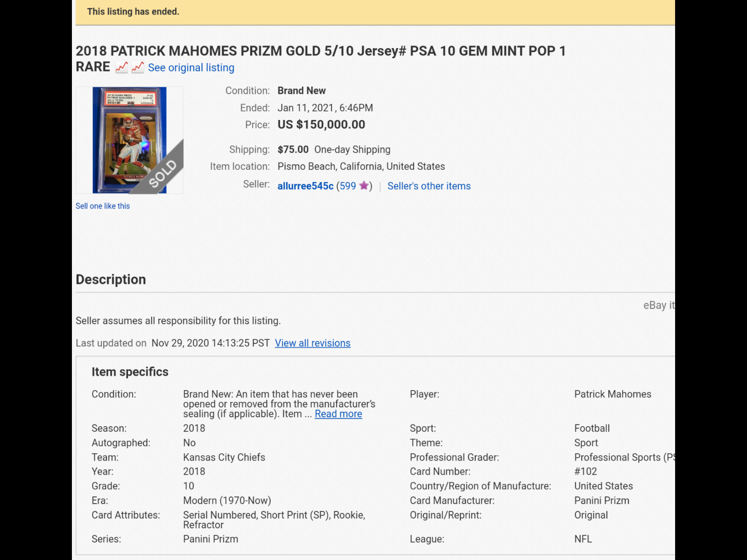Click the Patrick Mahomes player value

pos(613,394)
